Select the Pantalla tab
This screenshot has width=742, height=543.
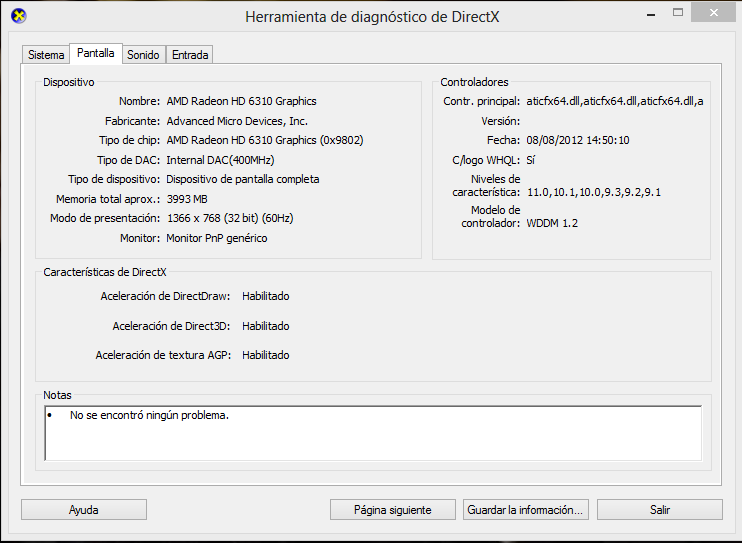click(x=96, y=53)
